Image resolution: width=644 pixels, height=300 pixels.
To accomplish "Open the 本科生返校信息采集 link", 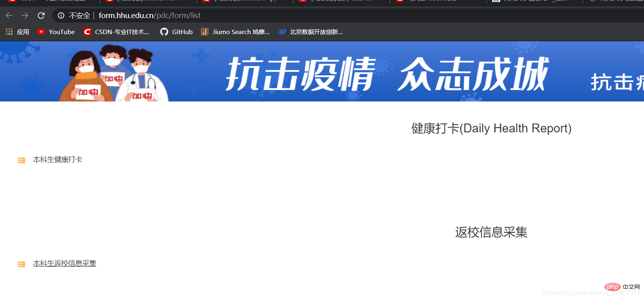I will [x=64, y=264].
